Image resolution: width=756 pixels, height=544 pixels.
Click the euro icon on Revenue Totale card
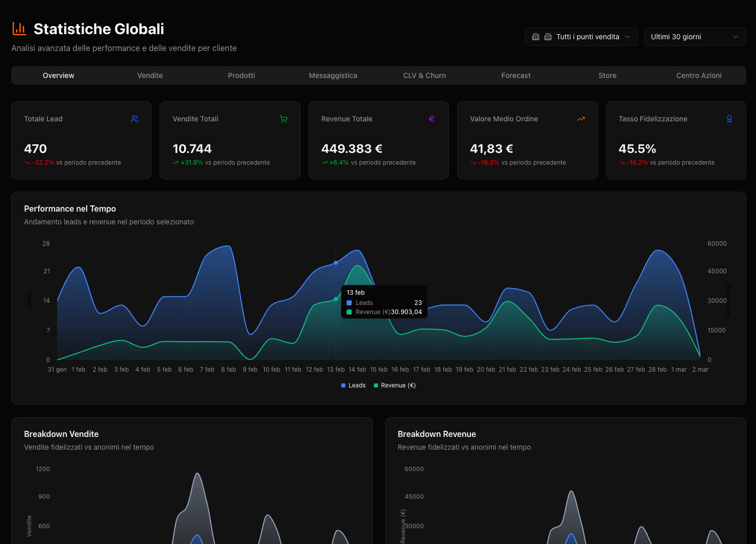(432, 118)
